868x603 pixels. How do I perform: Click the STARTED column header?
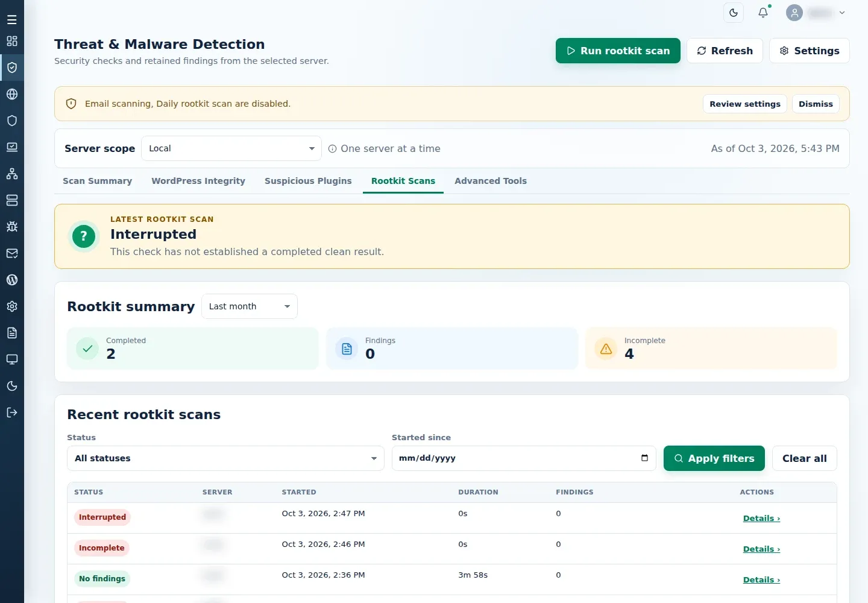(299, 492)
